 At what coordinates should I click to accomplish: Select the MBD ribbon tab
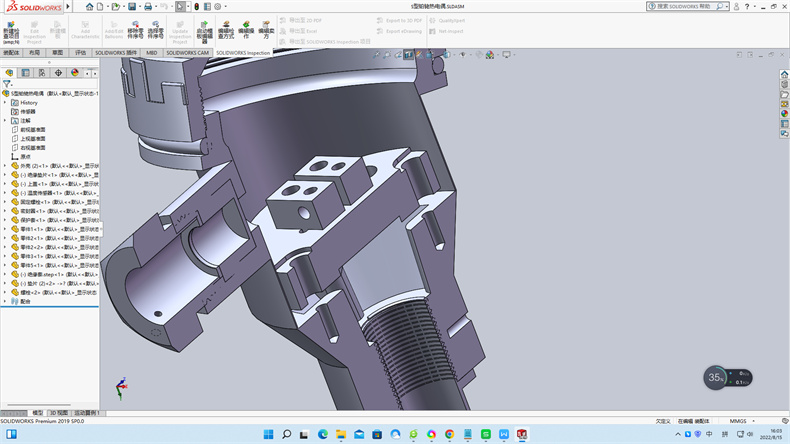tap(152, 52)
